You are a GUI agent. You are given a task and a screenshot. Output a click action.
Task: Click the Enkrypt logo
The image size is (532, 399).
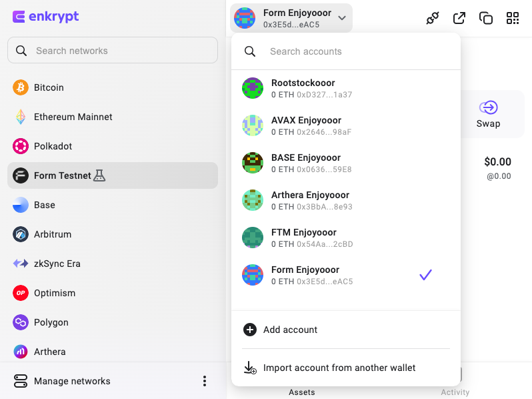coord(45,16)
